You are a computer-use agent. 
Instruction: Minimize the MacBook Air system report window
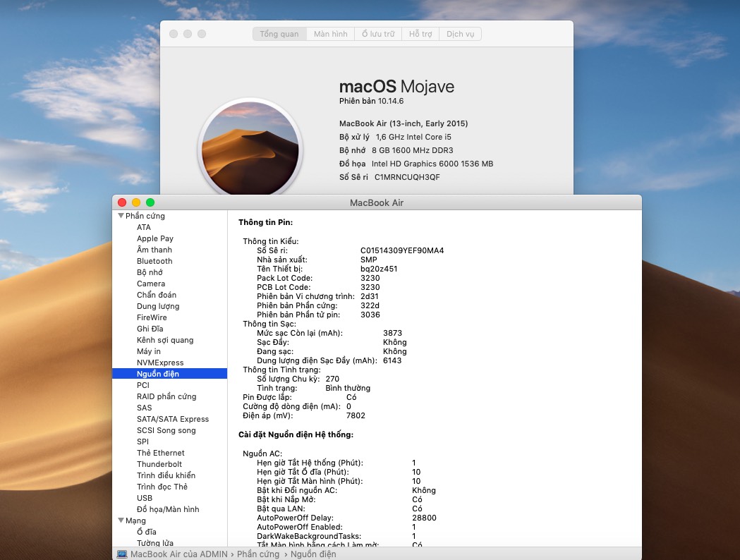tap(136, 202)
